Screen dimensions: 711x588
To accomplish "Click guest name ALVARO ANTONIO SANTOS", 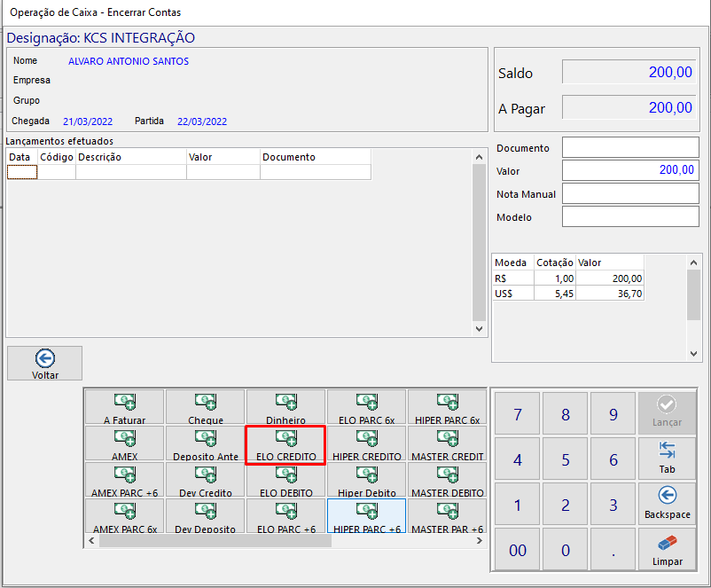I will 129,61.
